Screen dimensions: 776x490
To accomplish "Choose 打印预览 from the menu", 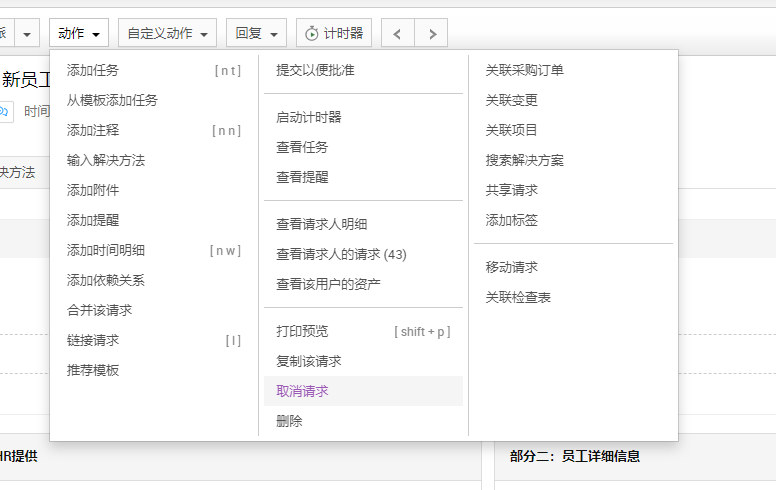I will 302,331.
